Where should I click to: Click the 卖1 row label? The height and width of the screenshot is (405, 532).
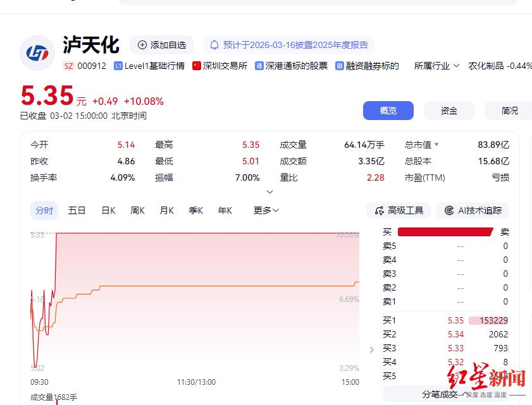pos(389,301)
